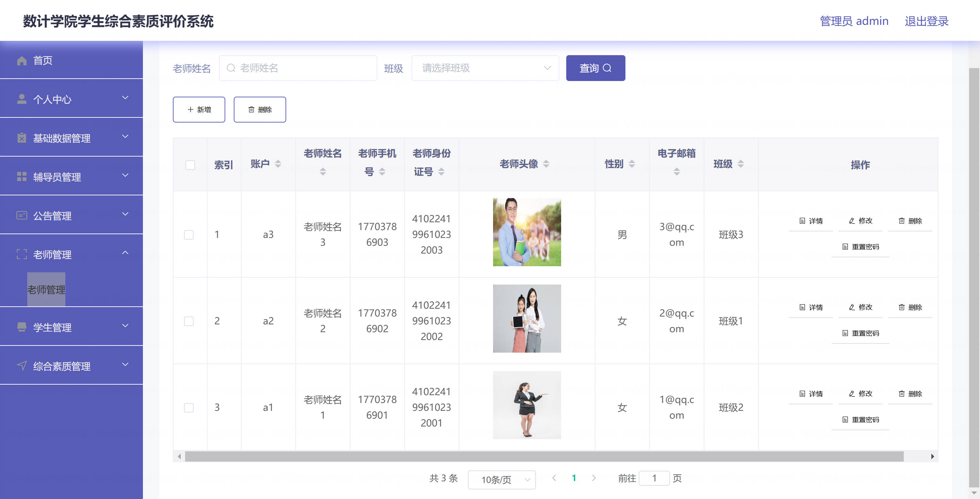Click 删除 for teacher a3
This screenshot has height=499, width=980.
(910, 221)
